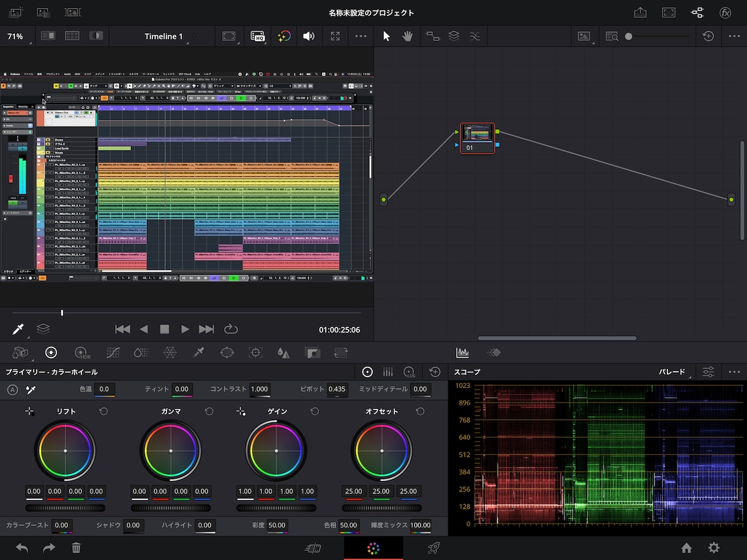Click the play forward button
The height and width of the screenshot is (560, 747).
[x=185, y=329]
